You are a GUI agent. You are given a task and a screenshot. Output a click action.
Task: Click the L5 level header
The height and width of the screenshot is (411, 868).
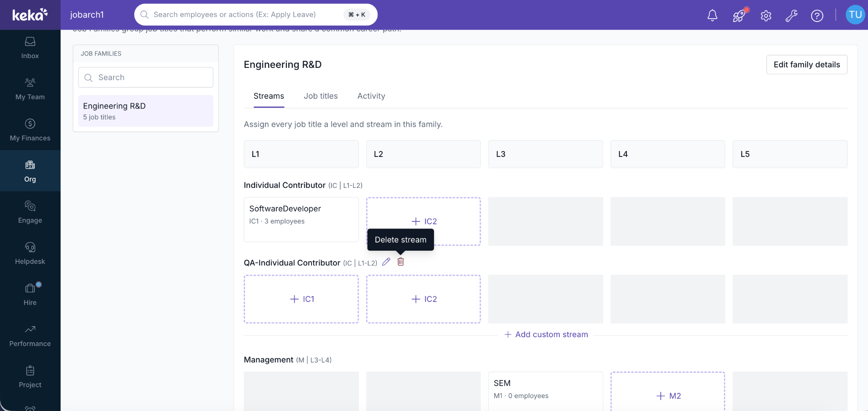[x=790, y=154]
